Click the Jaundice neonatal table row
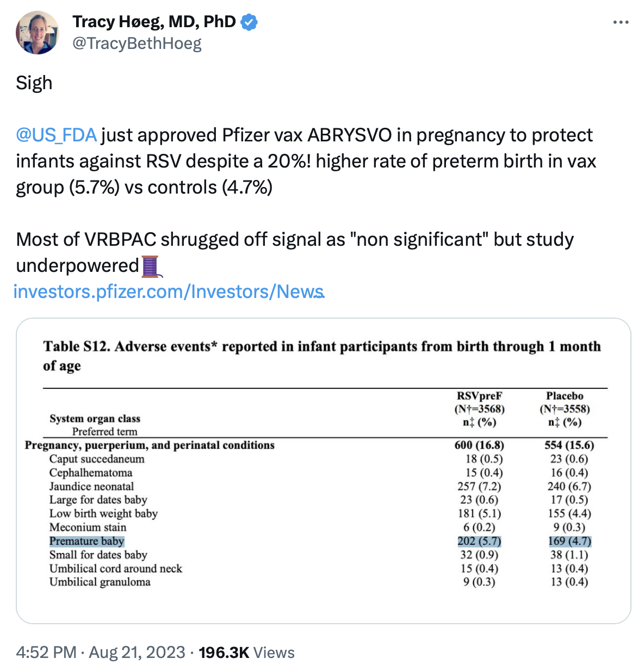644x671 pixels. [91, 486]
